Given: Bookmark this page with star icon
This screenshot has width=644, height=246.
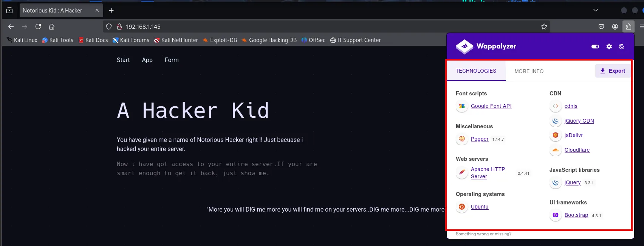Looking at the screenshot, I should point(544,26).
